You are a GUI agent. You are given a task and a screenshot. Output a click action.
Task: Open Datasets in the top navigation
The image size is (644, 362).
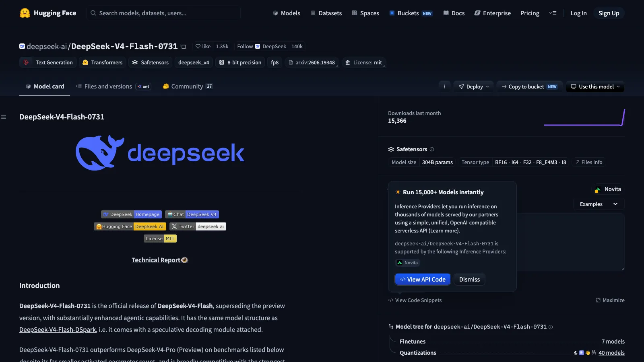pos(326,13)
